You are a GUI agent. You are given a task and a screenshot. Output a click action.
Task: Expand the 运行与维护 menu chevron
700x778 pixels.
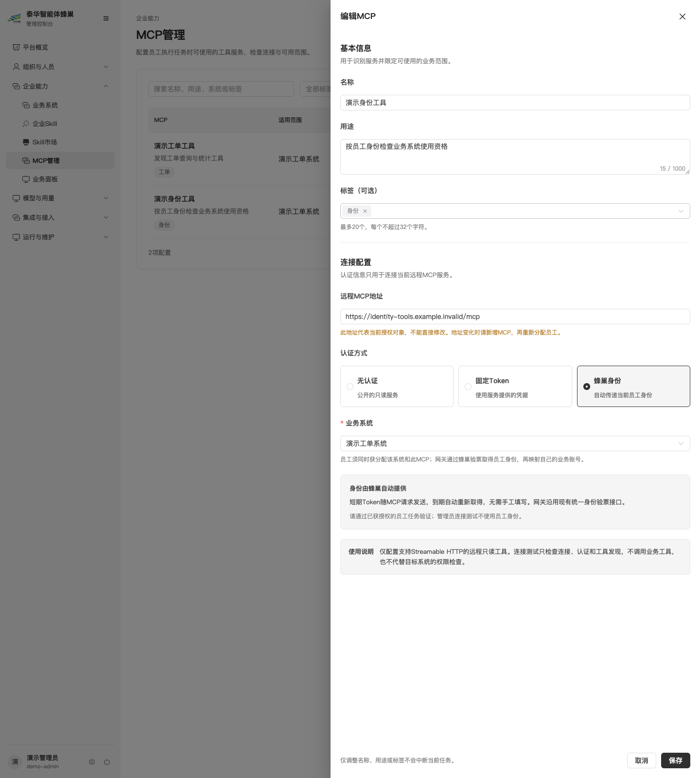pyautogui.click(x=106, y=237)
